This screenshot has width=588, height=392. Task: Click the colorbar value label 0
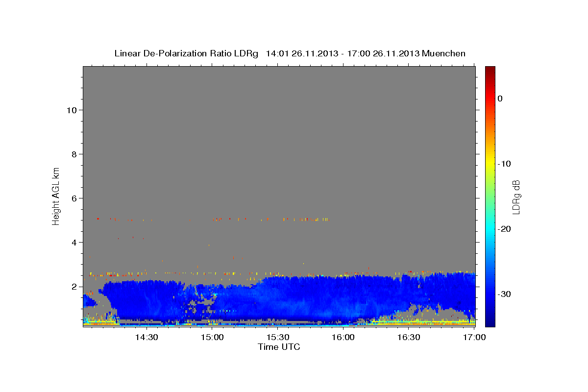click(x=500, y=98)
